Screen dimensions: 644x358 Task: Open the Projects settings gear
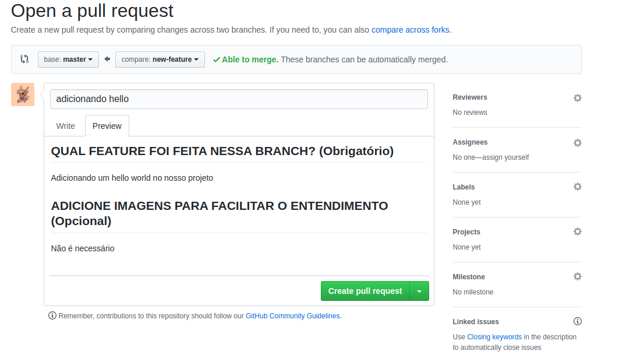click(x=577, y=231)
